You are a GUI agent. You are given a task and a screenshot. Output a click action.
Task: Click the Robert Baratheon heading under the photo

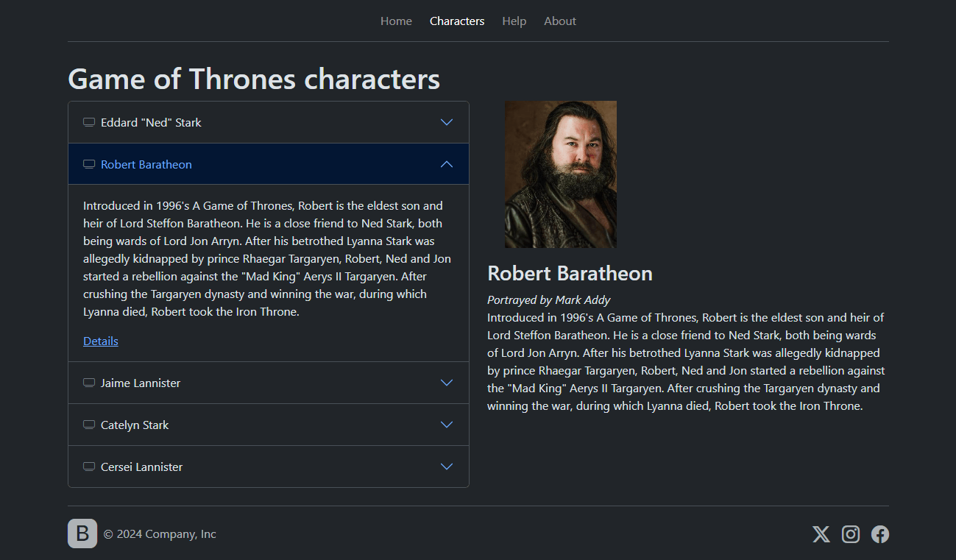570,273
